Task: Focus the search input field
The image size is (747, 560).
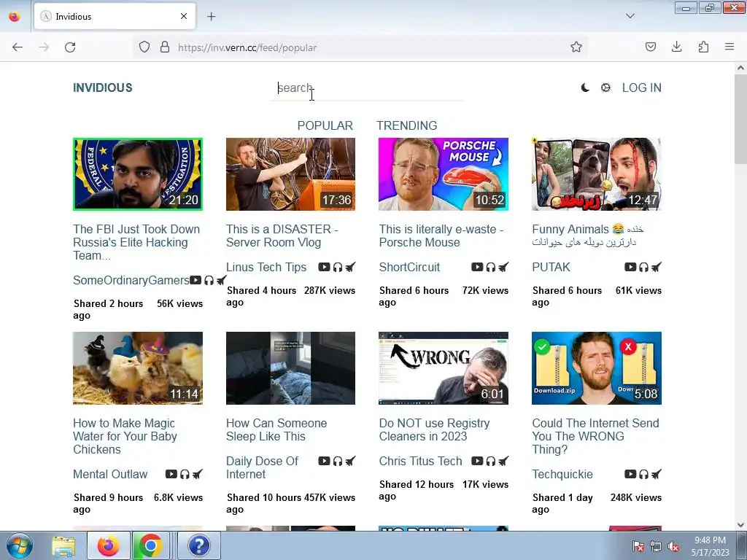Action: click(x=367, y=88)
